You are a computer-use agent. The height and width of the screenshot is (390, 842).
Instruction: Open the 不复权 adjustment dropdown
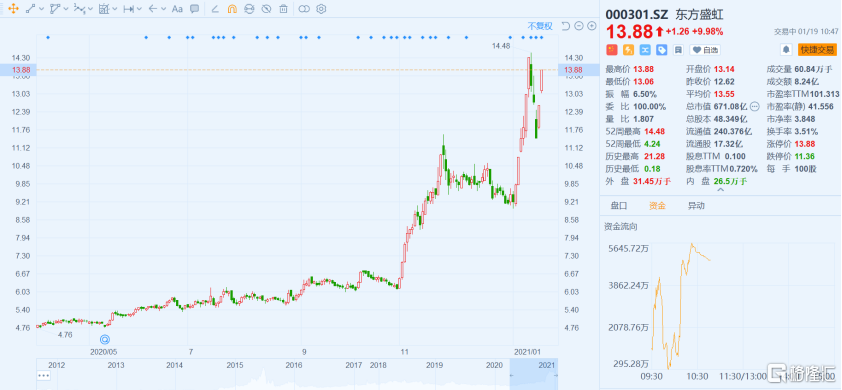point(540,26)
